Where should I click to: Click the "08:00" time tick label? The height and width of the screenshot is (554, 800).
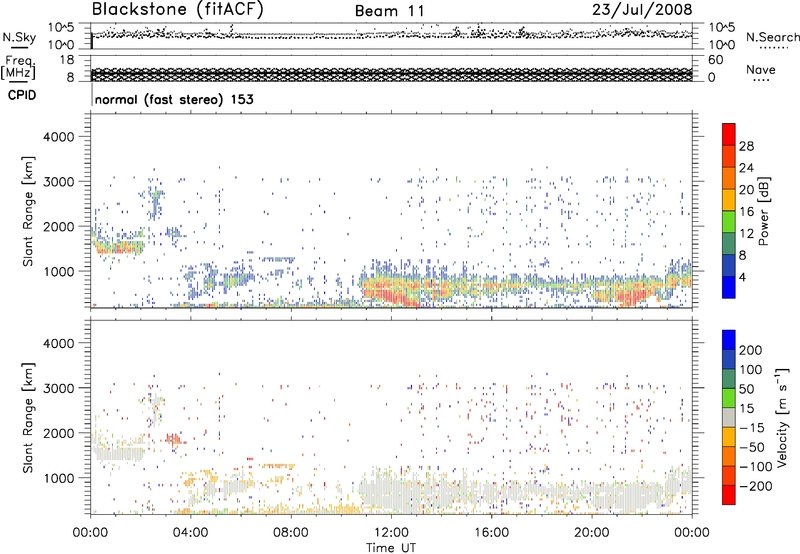coord(291,533)
